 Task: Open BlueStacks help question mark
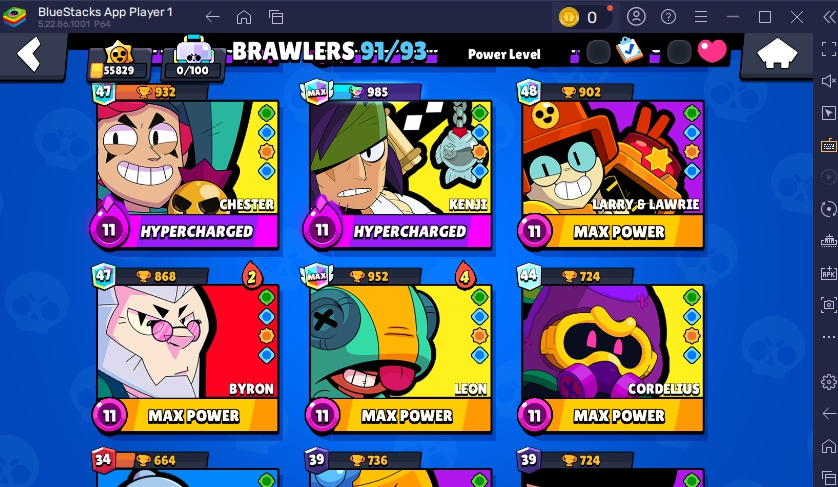coord(668,17)
